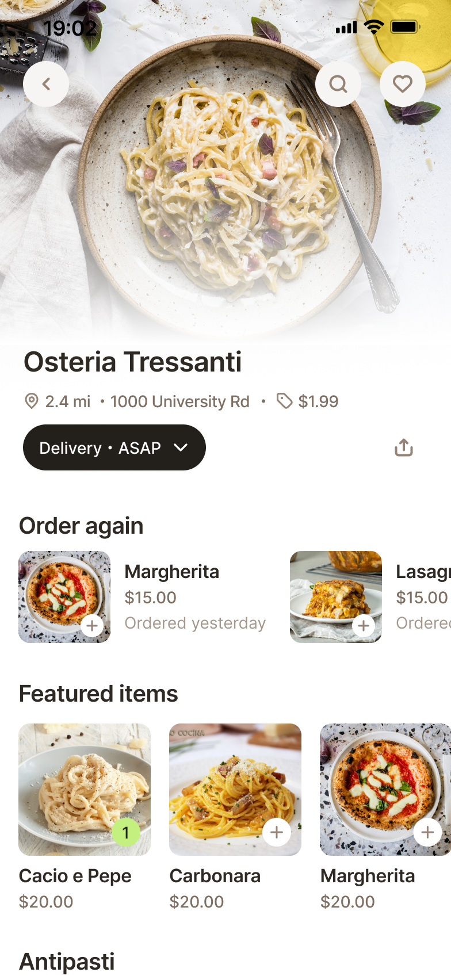The height and width of the screenshot is (980, 451).
Task: Add Lasagna with the plus icon
Action: click(x=364, y=625)
